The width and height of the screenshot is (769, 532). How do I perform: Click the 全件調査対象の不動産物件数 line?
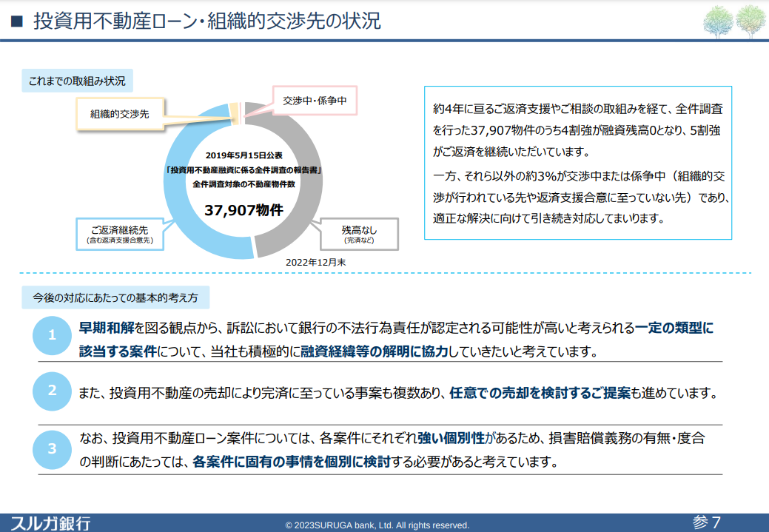(x=244, y=184)
